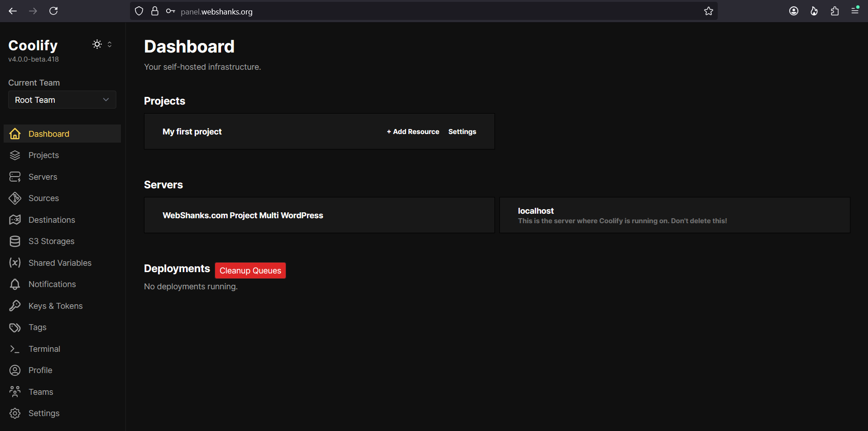Expand theme selector up-down chevron
Viewport: 868px width, 431px height.
pos(110,44)
